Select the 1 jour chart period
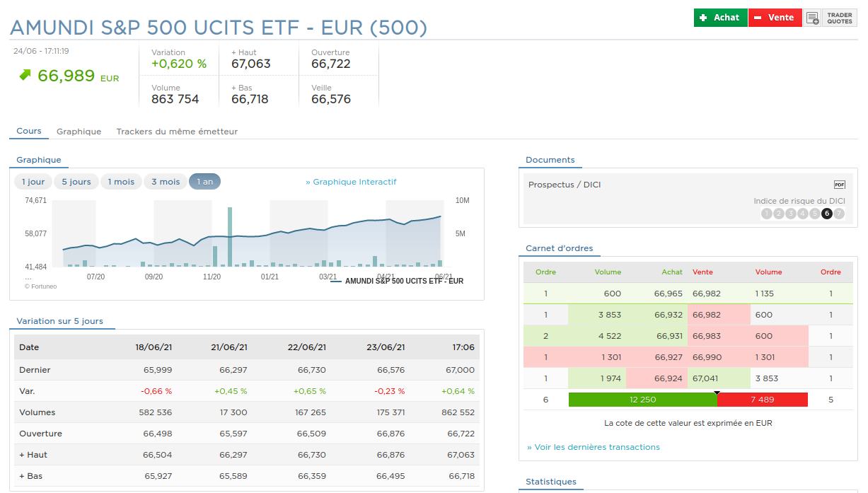The width and height of the screenshot is (868, 493). coord(33,182)
